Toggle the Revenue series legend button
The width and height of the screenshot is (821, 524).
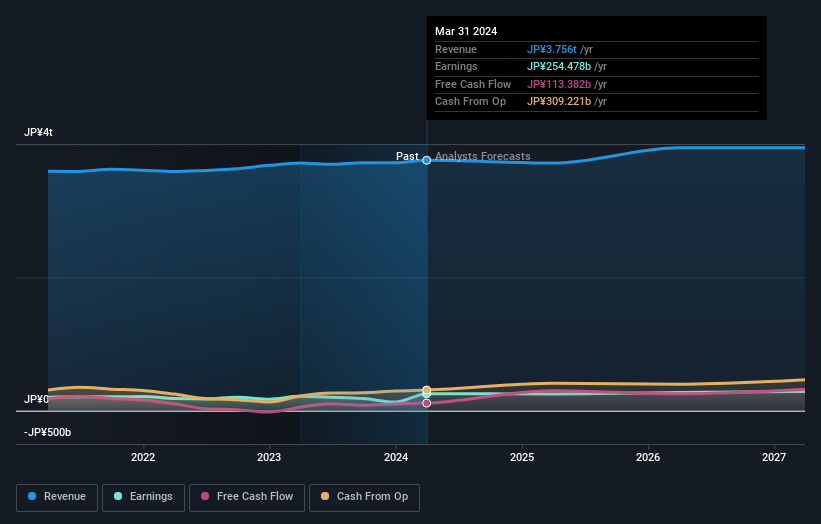(57, 497)
